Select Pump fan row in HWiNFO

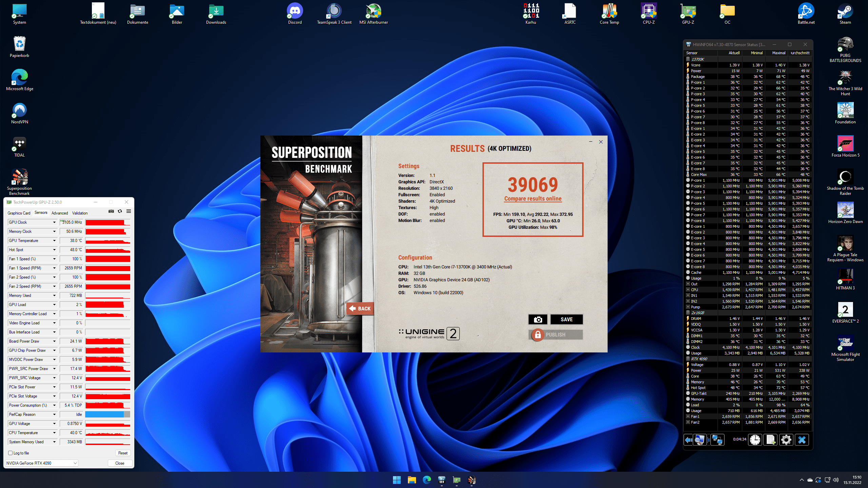click(x=748, y=307)
